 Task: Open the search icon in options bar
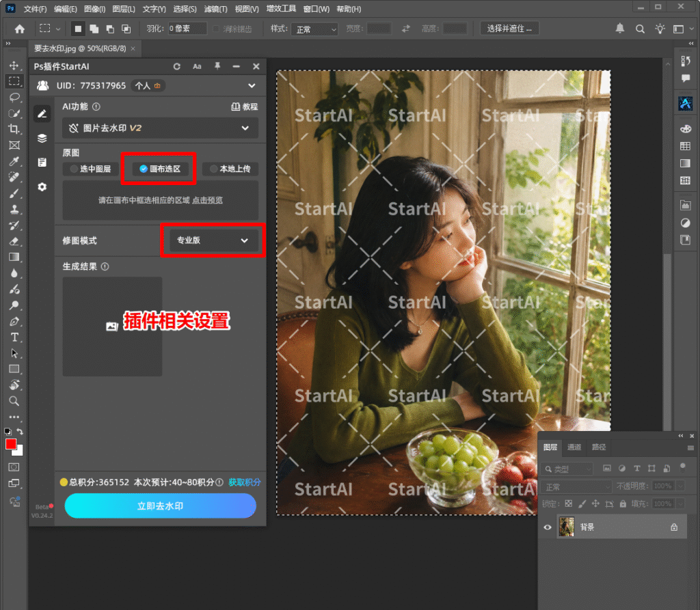[x=640, y=29]
